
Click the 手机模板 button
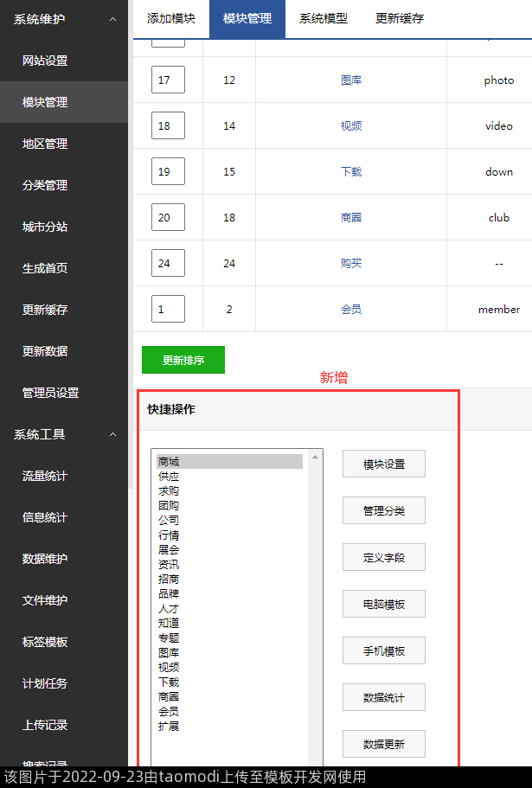(383, 650)
